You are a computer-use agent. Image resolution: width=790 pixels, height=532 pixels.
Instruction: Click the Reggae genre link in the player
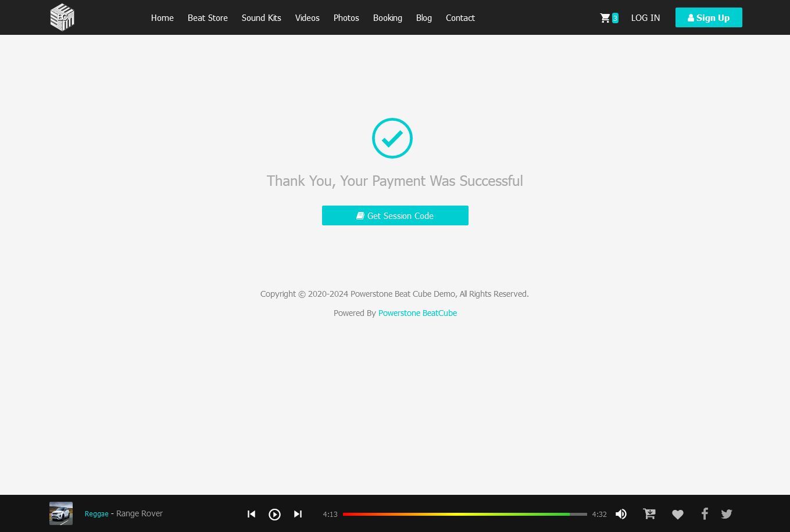(96, 514)
